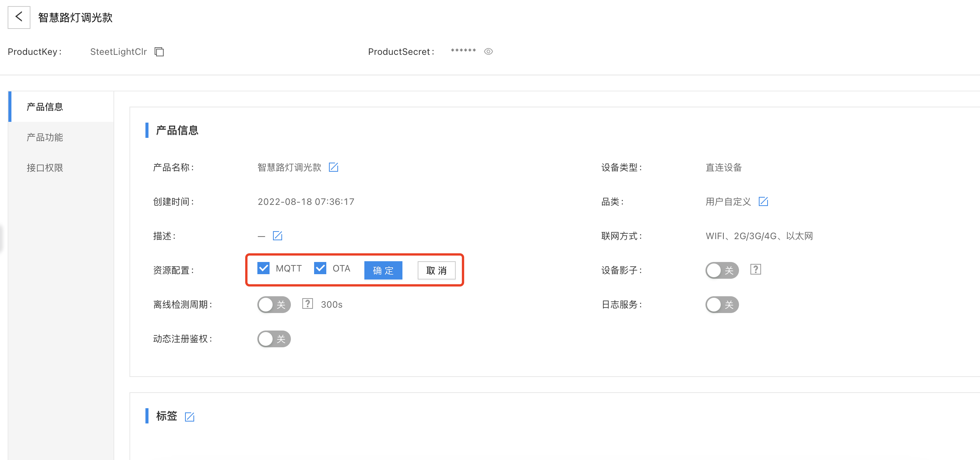Image resolution: width=980 pixels, height=460 pixels.
Task: Enable 动态注册鉴权 switch
Action: coord(274,339)
